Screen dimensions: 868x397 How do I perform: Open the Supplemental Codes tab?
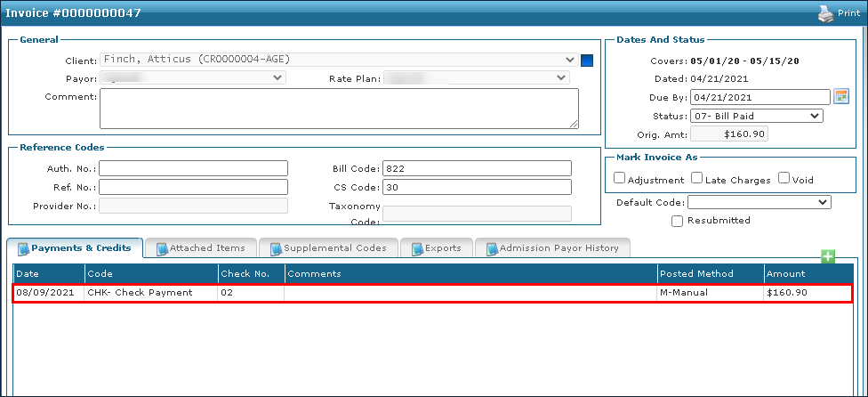[x=328, y=248]
